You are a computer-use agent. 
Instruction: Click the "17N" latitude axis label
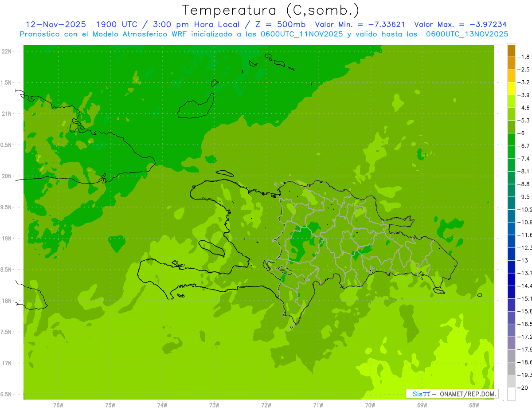pyautogui.click(x=7, y=363)
